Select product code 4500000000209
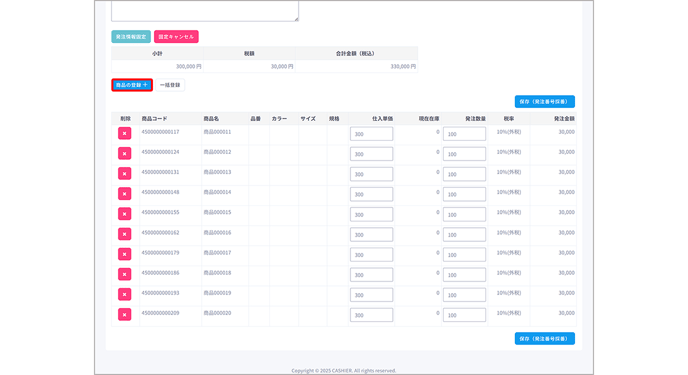This screenshot has height=375, width=688. [160, 313]
